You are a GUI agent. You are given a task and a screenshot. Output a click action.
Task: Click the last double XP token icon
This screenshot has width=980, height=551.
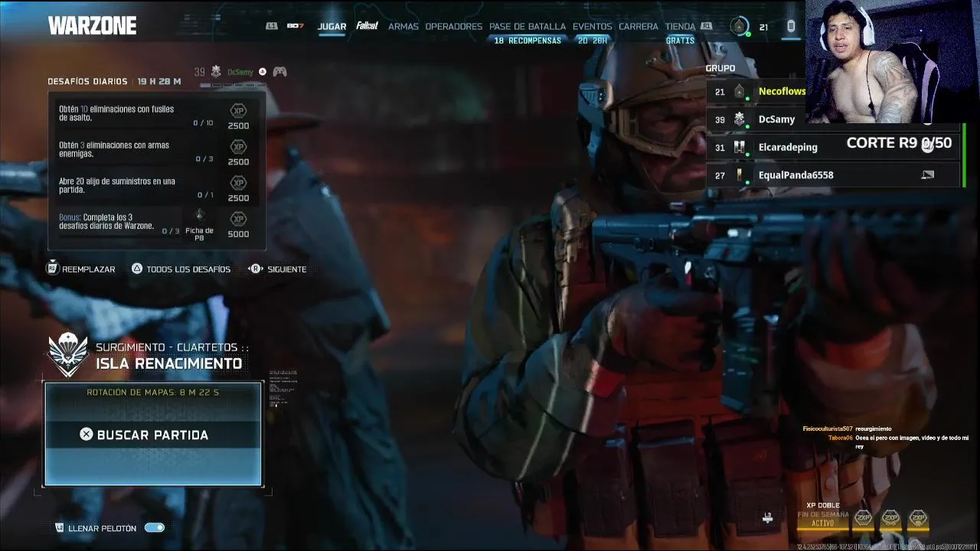coord(918,519)
